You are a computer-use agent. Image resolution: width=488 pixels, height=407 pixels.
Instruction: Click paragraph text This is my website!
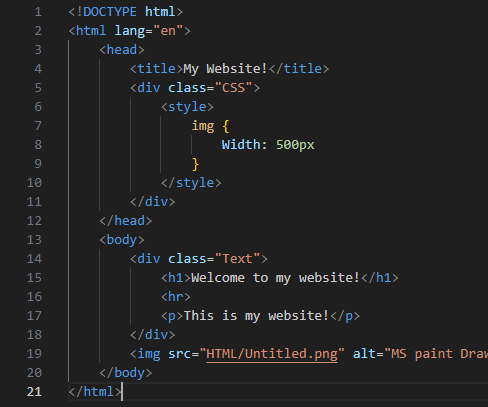click(256, 316)
